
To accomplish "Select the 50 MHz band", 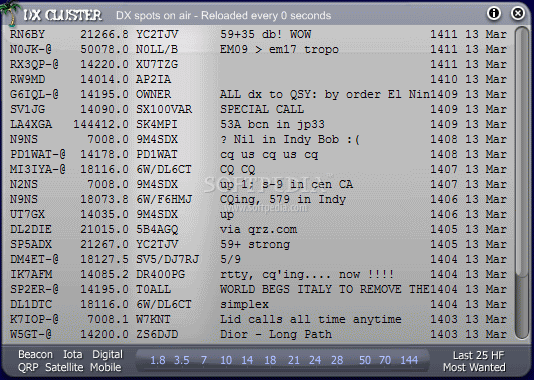I will pos(365,360).
